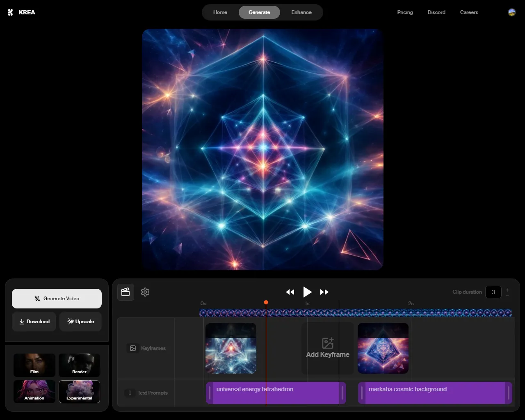Choose the Render style preset

[x=79, y=365]
